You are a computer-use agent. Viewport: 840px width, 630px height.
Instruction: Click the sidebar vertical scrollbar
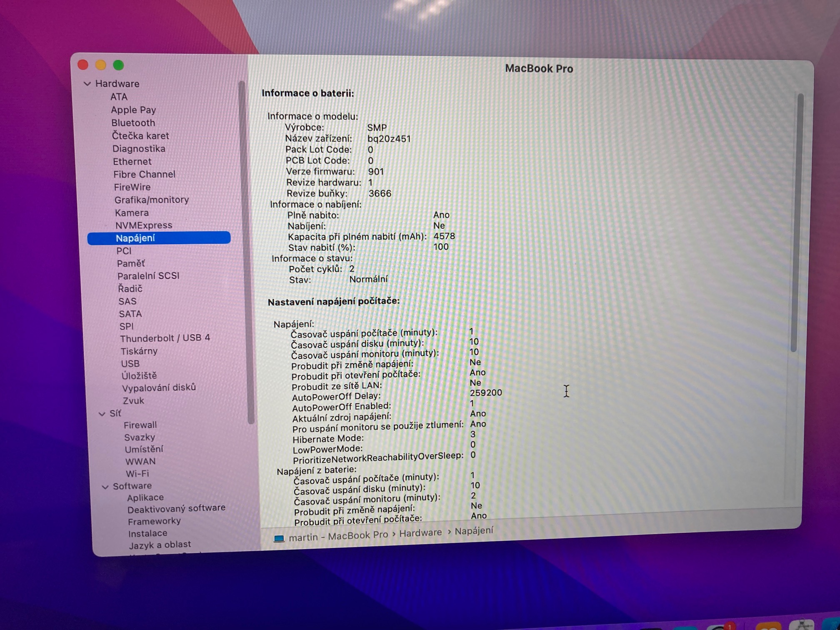(x=246, y=250)
